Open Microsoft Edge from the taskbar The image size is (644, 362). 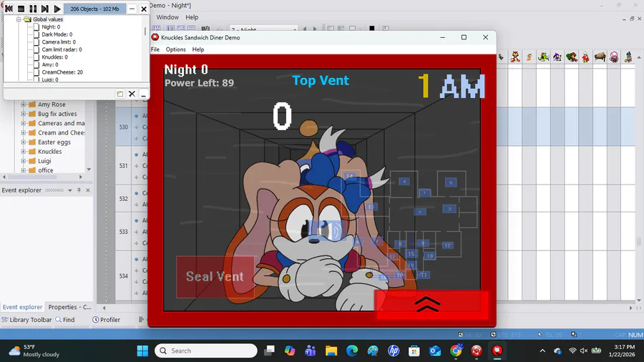click(352, 351)
